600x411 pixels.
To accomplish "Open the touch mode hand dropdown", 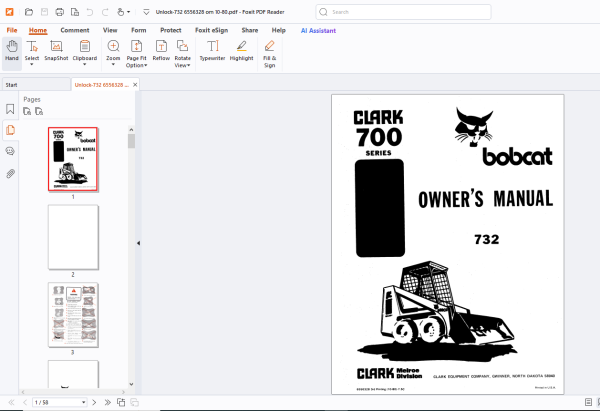I will [123, 12].
